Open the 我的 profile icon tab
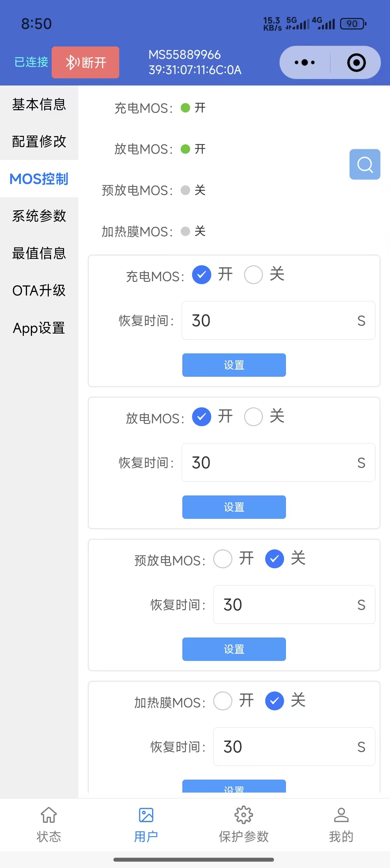 click(341, 815)
